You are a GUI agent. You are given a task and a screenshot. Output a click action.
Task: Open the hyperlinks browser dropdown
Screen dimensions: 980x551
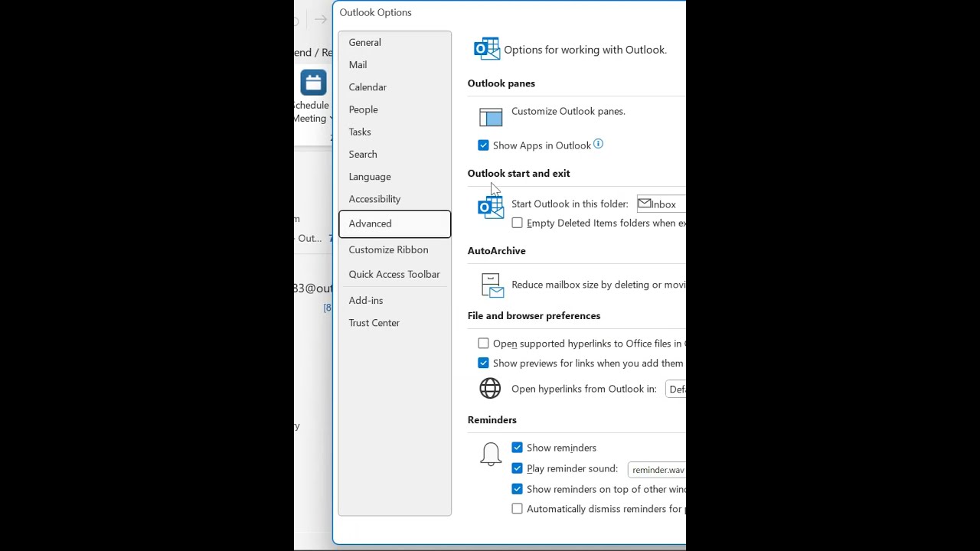[676, 389]
